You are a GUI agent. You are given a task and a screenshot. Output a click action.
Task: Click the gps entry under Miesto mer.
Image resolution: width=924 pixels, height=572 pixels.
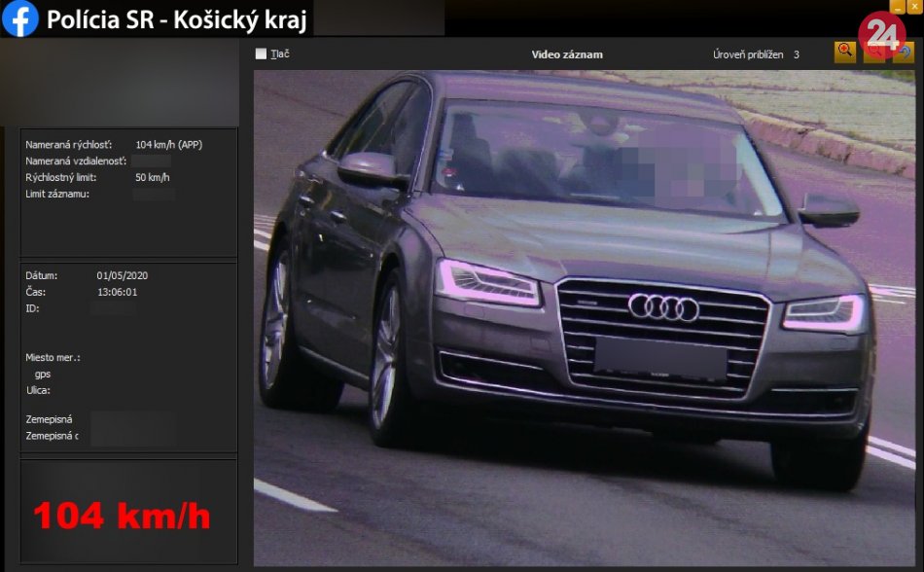point(43,374)
